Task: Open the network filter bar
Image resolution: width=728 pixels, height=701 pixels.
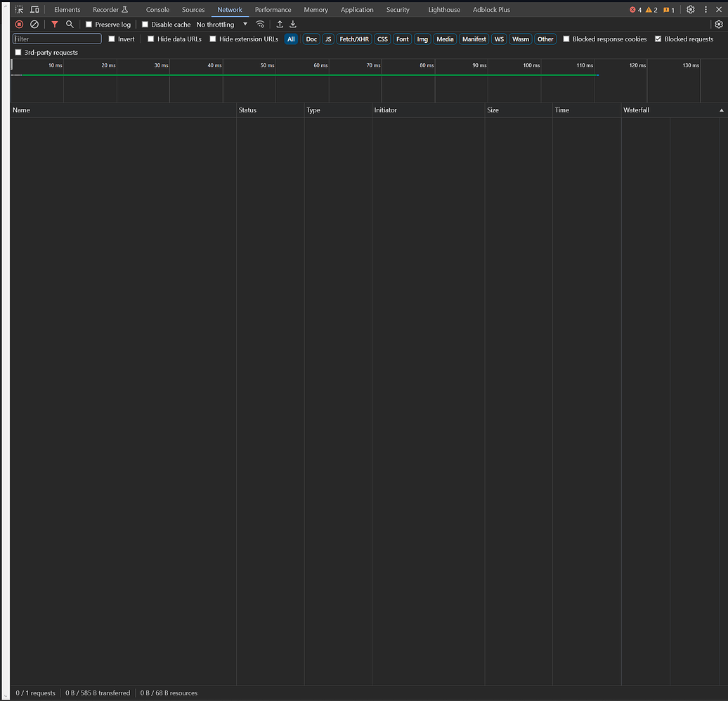Action: pyautogui.click(x=54, y=24)
